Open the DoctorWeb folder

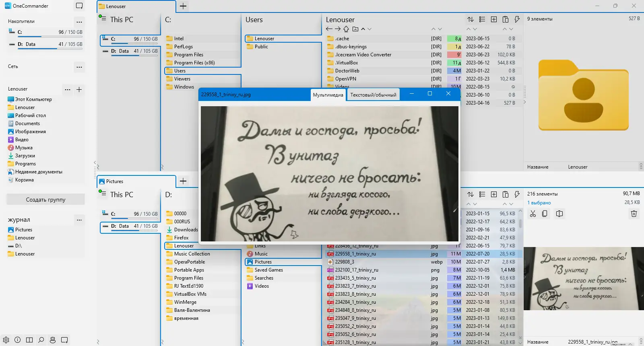[347, 71]
